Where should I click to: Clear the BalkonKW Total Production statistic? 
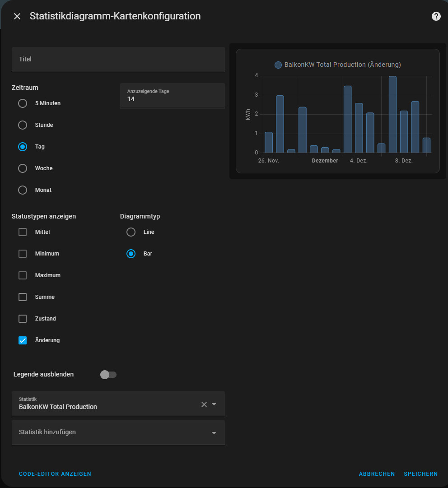pos(204,404)
